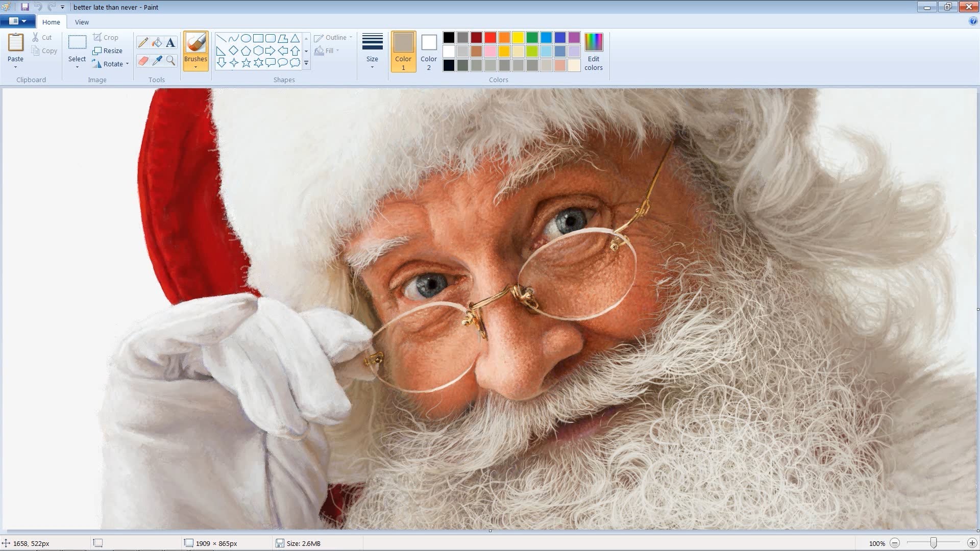
Task: Click the Resize command
Action: [x=108, y=51]
